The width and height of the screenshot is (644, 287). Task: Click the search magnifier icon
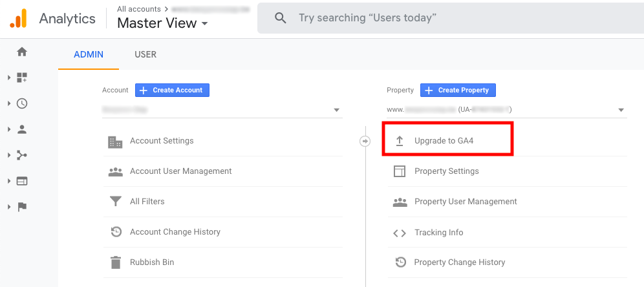click(x=280, y=18)
